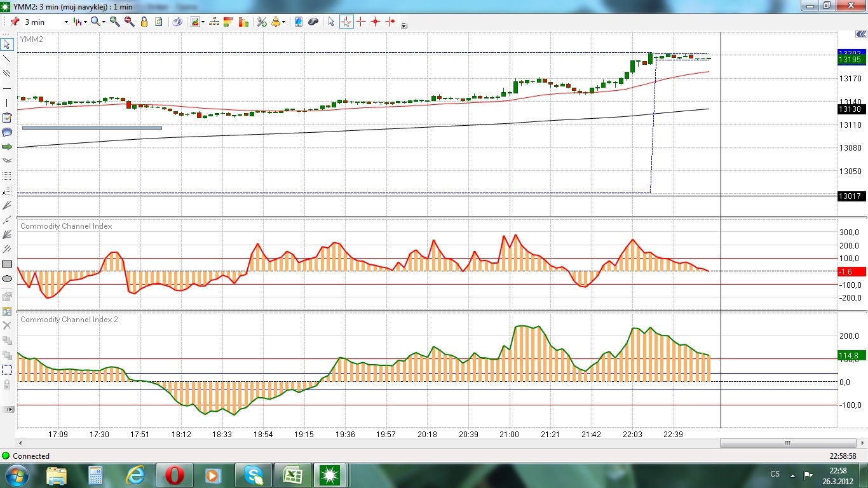Open the 3 min interval dropdown
Image resolution: width=868 pixels, height=488 pixels.
[65, 22]
